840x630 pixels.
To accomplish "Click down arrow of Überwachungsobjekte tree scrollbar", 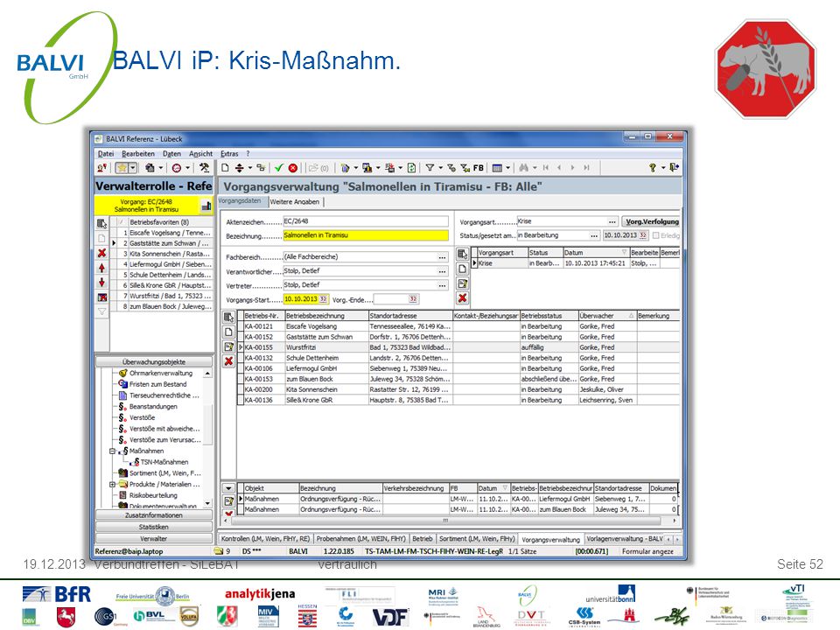I will (x=207, y=504).
